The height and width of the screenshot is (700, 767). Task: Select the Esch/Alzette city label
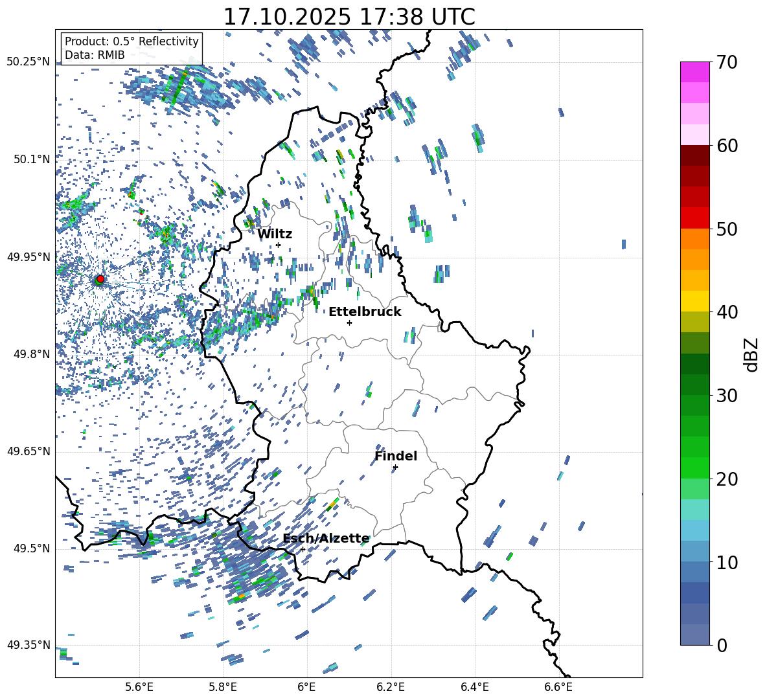pyautogui.click(x=326, y=538)
